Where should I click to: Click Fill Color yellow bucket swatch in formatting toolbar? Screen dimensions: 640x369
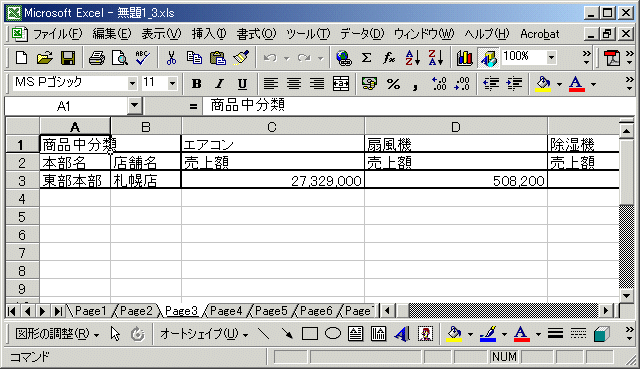pos(543,84)
